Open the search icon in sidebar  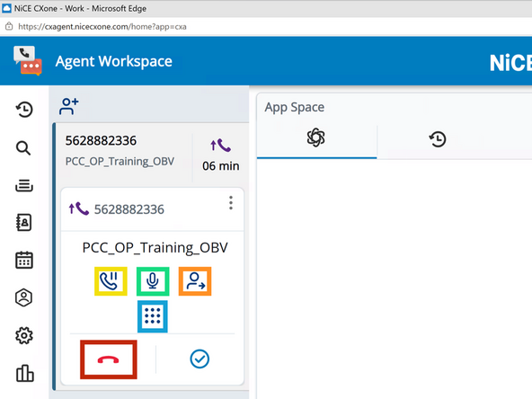pyautogui.click(x=23, y=148)
